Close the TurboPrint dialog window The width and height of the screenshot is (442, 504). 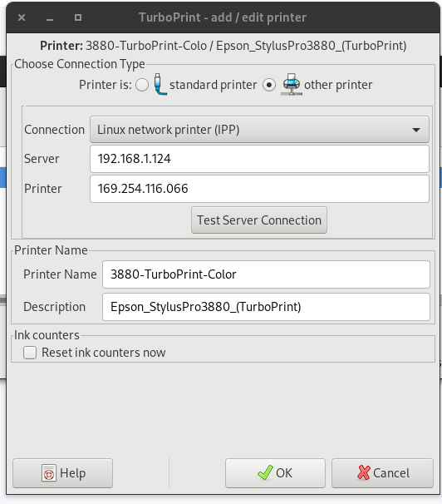pyautogui.click(x=22, y=17)
